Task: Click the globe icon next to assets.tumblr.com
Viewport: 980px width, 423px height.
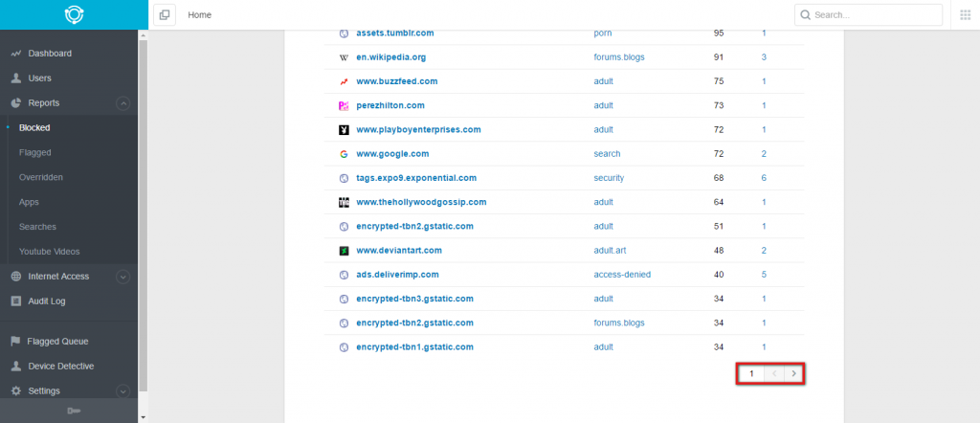Action: pos(344,33)
